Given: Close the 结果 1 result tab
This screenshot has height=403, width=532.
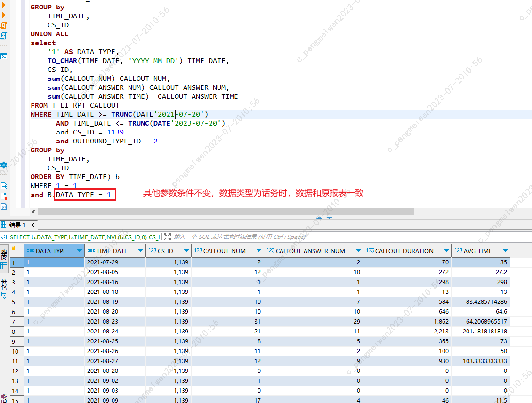Looking at the screenshot, I should [x=32, y=225].
